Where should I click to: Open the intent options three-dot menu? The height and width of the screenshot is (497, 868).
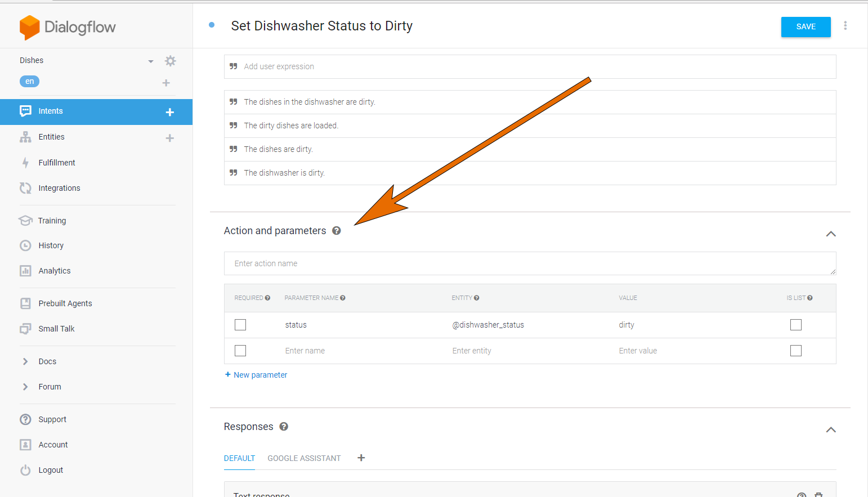click(845, 26)
